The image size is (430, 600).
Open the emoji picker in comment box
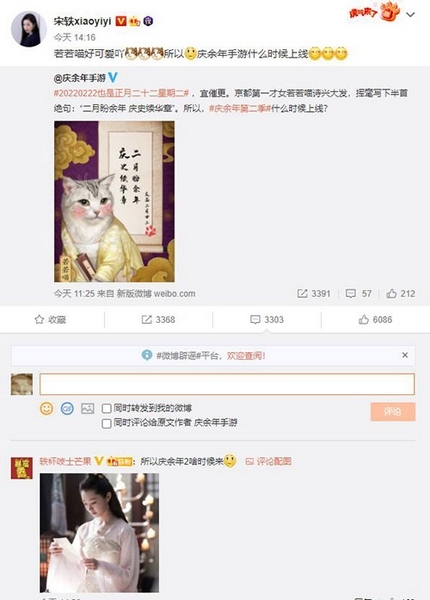click(x=47, y=408)
